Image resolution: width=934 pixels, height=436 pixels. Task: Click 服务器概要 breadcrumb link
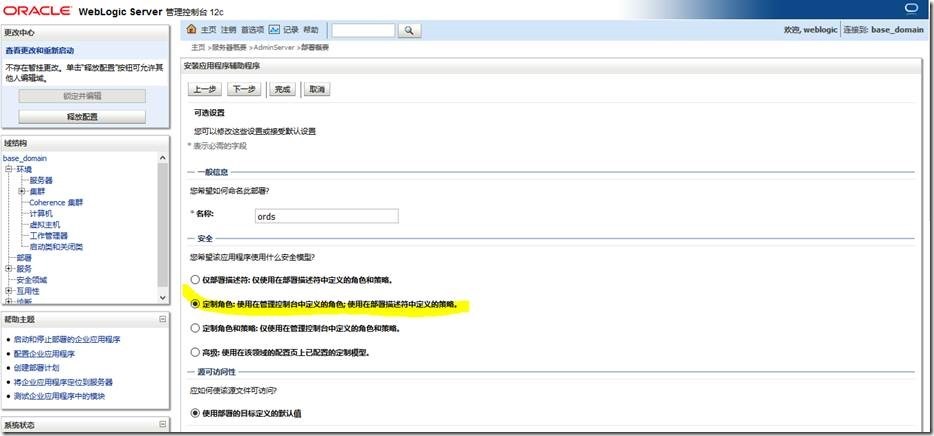(x=230, y=47)
